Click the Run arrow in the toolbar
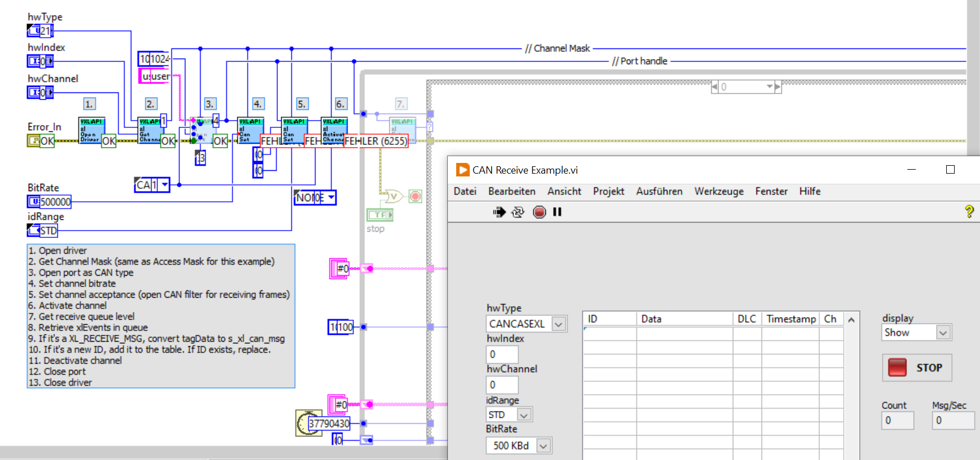Image resolution: width=980 pixels, height=460 pixels. coord(499,212)
